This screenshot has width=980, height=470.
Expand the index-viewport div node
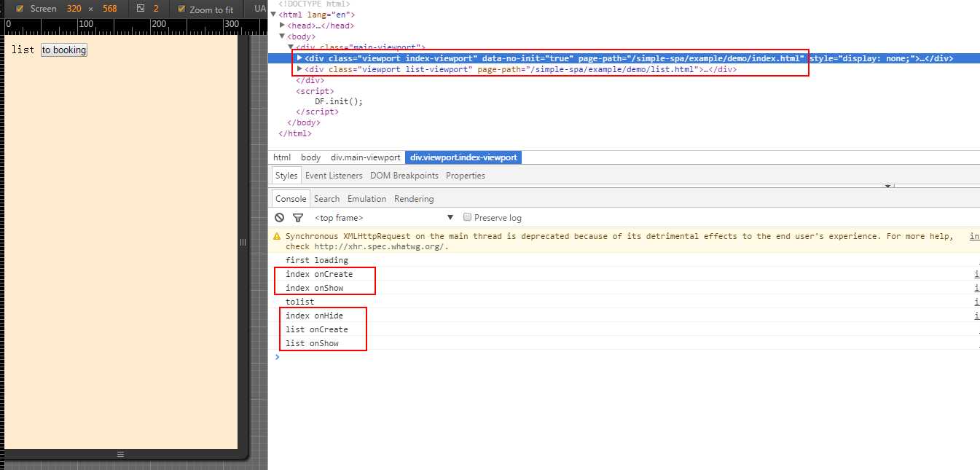[299, 58]
